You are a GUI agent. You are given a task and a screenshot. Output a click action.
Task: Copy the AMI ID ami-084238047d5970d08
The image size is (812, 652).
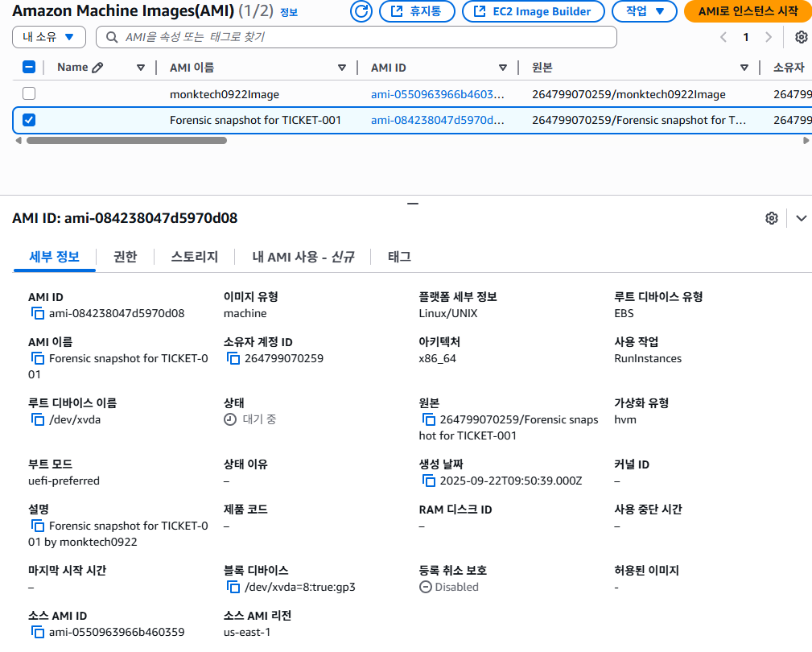(x=38, y=313)
